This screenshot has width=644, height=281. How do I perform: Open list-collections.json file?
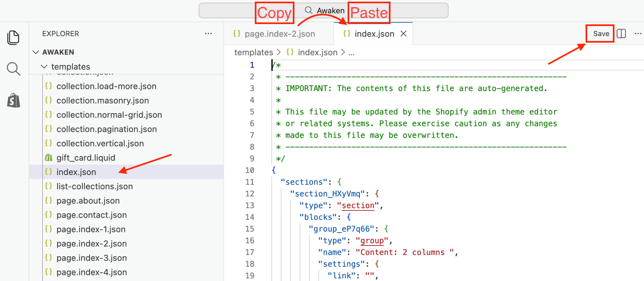click(x=94, y=186)
